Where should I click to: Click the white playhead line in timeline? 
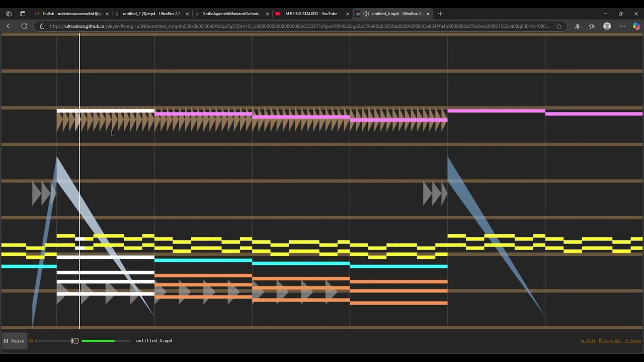click(79, 181)
